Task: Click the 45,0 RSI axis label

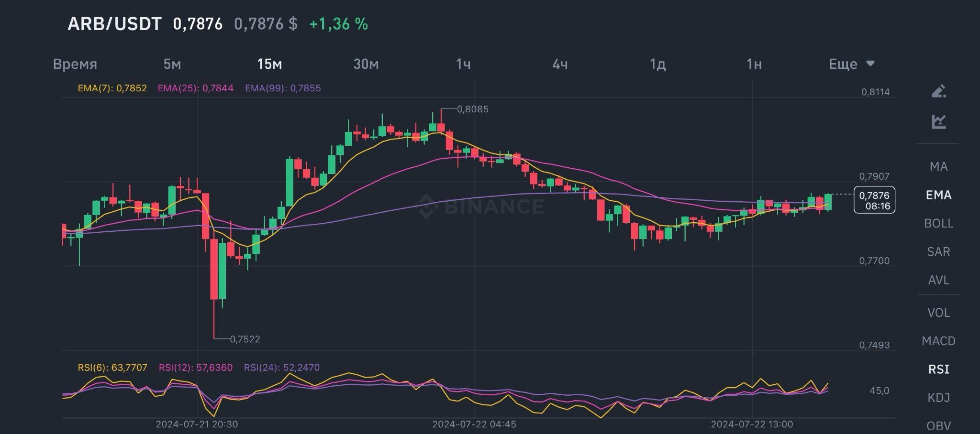Action: tap(880, 391)
